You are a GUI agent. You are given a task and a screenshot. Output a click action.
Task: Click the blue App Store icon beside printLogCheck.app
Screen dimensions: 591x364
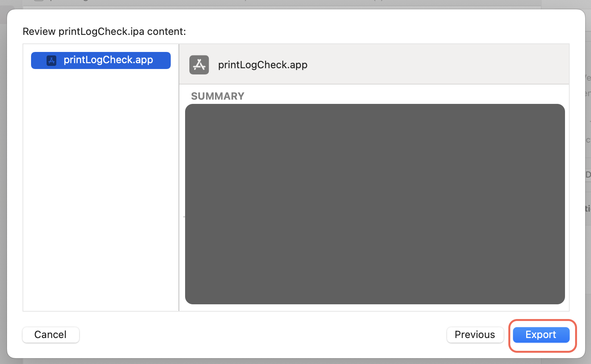tap(52, 60)
